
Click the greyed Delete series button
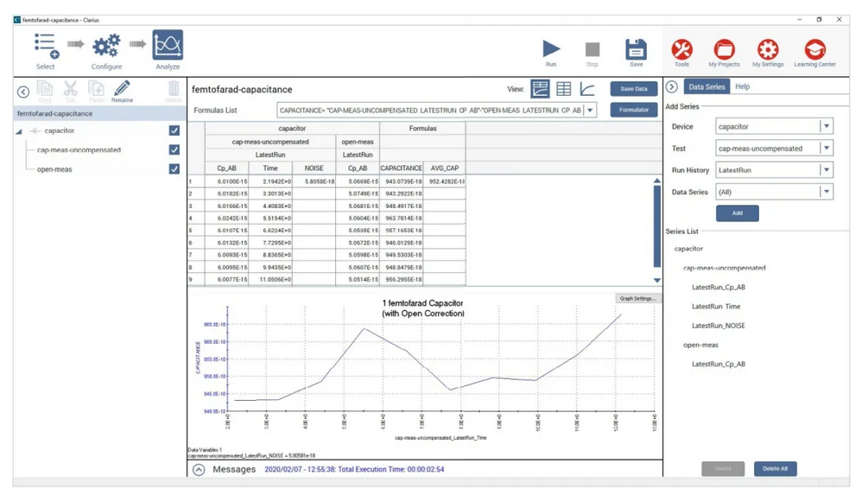click(x=723, y=469)
